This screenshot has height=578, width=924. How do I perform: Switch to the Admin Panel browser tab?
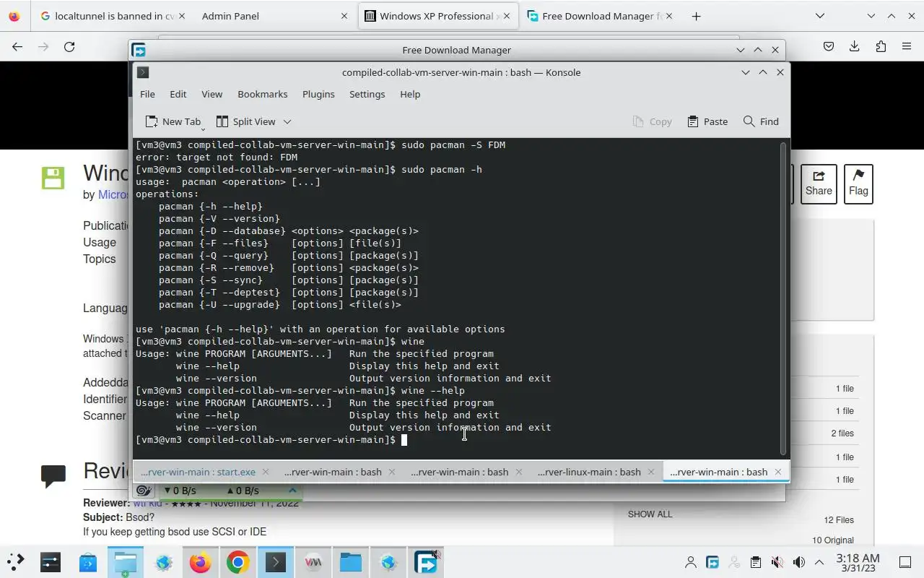(274, 16)
